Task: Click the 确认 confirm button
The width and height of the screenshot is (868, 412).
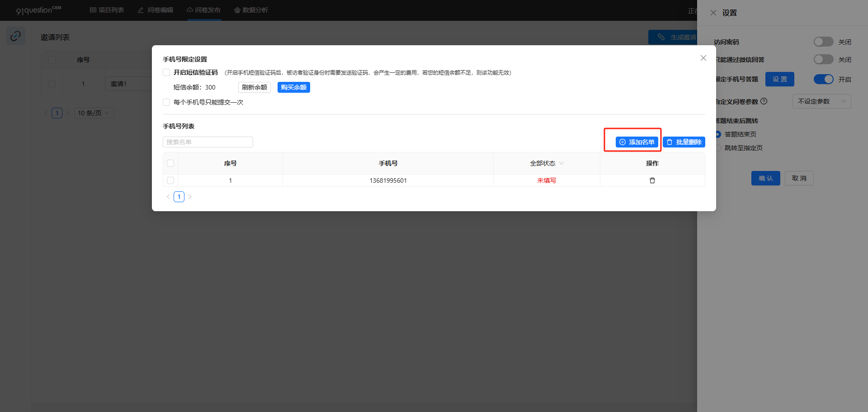Action: click(766, 178)
